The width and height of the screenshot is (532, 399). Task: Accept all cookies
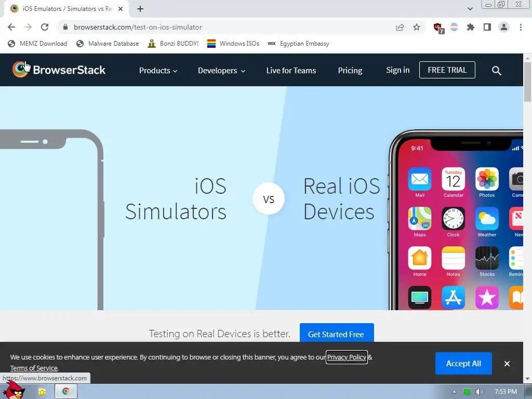click(463, 363)
